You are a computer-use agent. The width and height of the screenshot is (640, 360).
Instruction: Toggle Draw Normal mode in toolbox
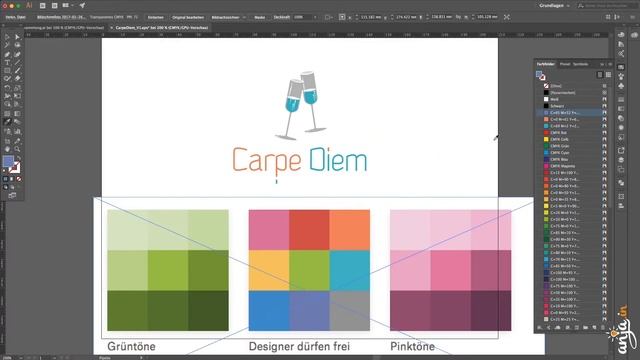(5, 187)
